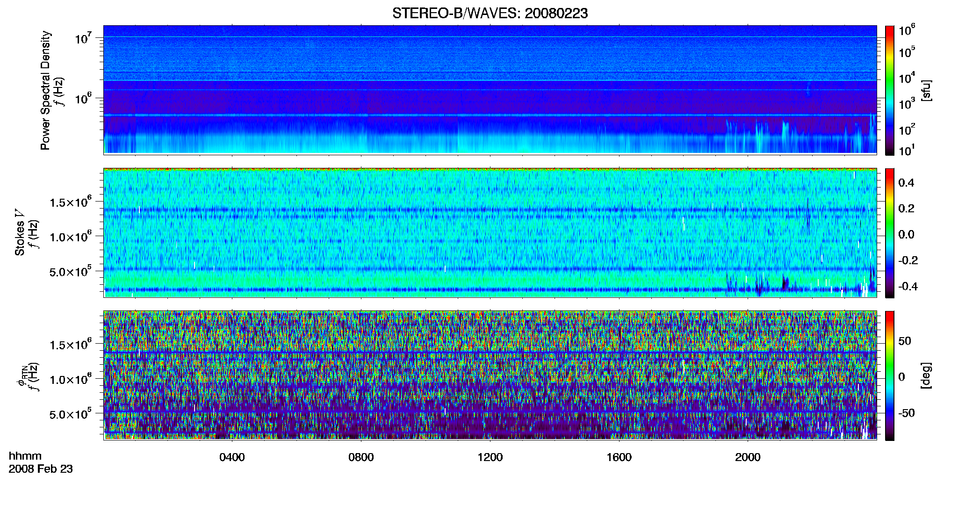Click the "0.2" Stokes V colorbar label
This screenshot has height=505, width=980.
pos(906,209)
